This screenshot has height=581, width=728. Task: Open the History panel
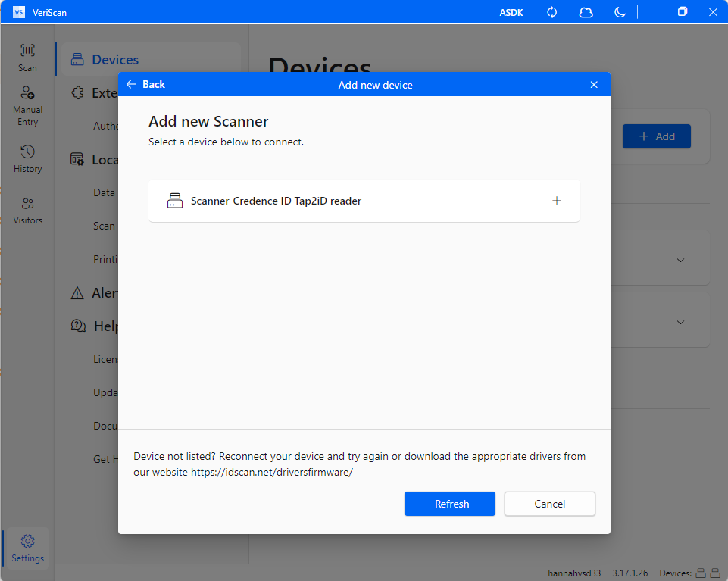pyautogui.click(x=27, y=159)
